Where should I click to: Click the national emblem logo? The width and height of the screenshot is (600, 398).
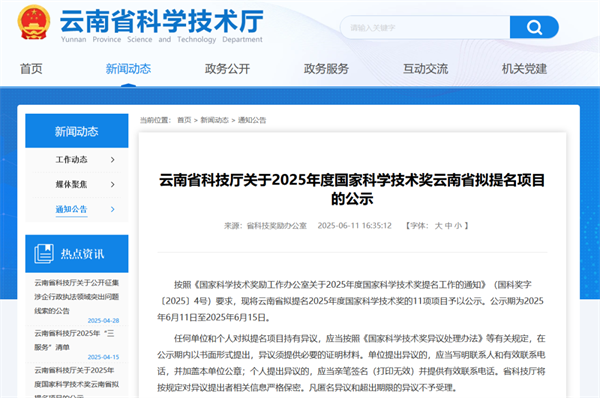click(x=34, y=23)
